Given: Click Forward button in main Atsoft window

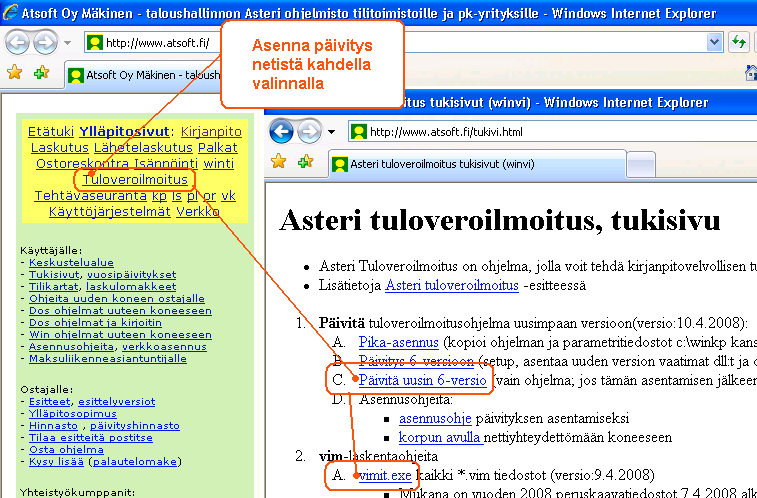Looking at the screenshot, I should [45, 43].
